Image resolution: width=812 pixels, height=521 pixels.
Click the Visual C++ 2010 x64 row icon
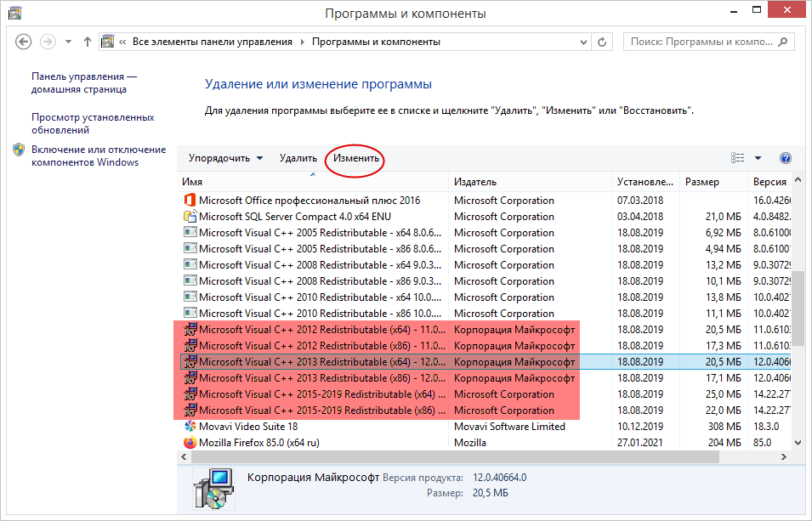(x=190, y=297)
